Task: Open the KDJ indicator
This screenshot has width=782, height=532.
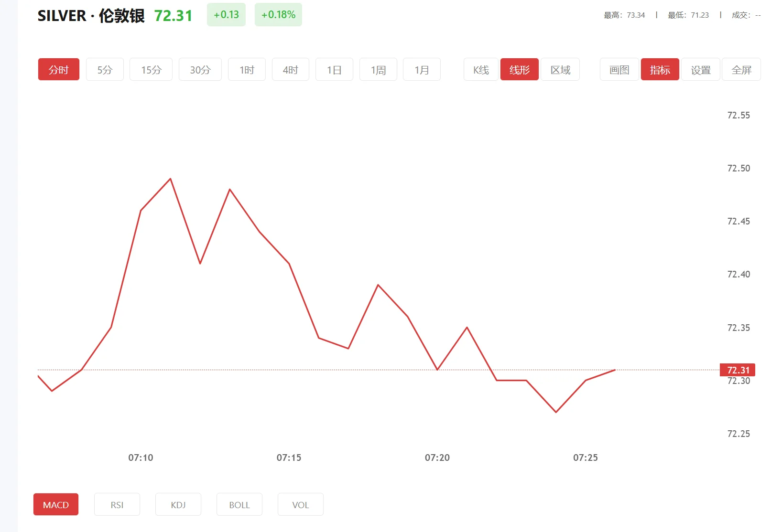Action: point(178,504)
